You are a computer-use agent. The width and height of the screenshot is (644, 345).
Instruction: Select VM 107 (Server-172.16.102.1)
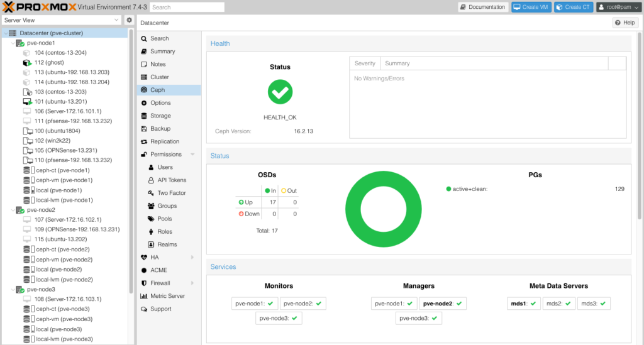pyautogui.click(x=68, y=219)
